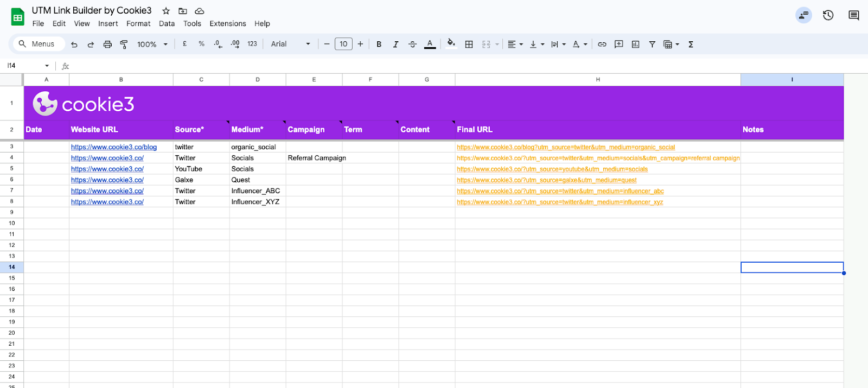
Task: Click the Print icon
Action: click(107, 44)
